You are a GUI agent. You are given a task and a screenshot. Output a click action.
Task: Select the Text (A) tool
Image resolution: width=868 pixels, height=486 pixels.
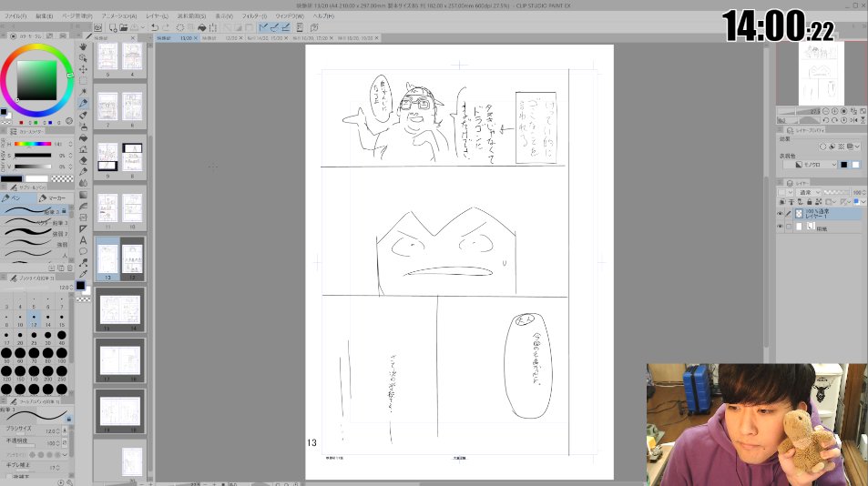tap(83, 240)
